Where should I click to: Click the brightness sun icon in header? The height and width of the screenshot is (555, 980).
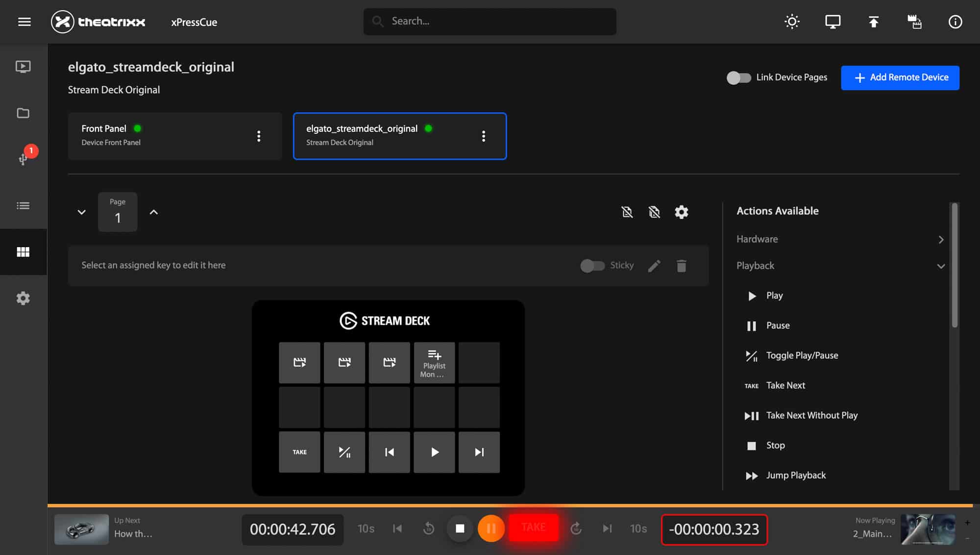tap(792, 22)
